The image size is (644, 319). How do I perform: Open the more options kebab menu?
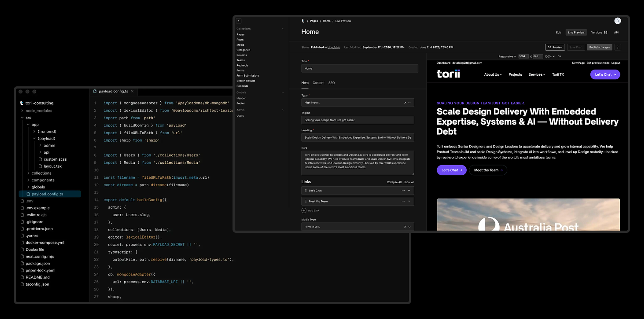(x=618, y=47)
